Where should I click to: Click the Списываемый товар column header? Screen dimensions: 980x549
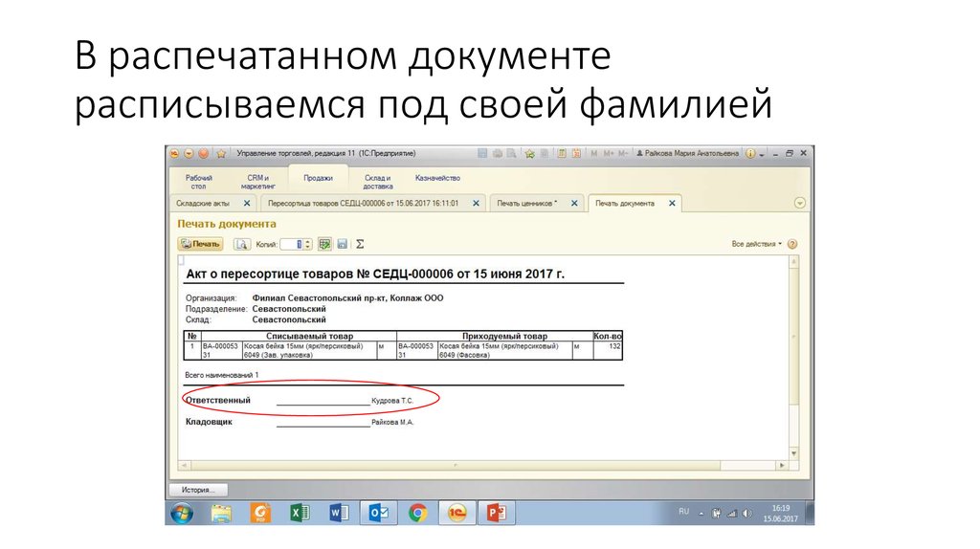tap(309, 336)
